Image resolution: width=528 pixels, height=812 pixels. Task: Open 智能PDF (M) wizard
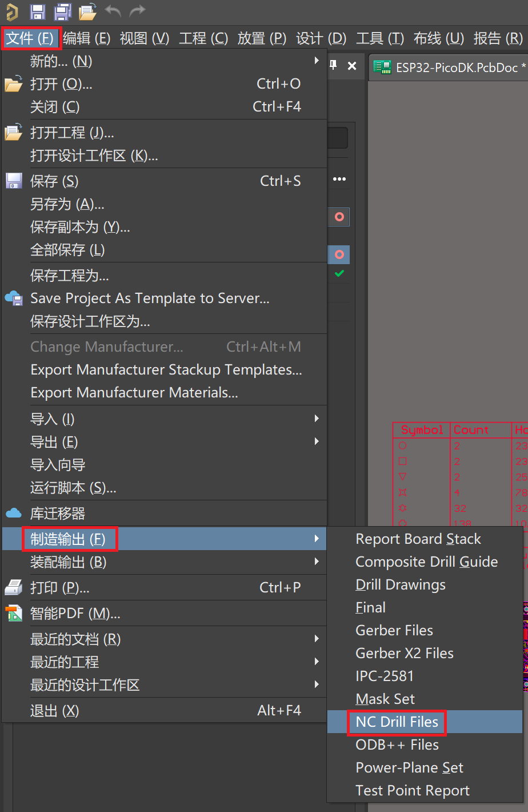pyautogui.click(x=75, y=614)
